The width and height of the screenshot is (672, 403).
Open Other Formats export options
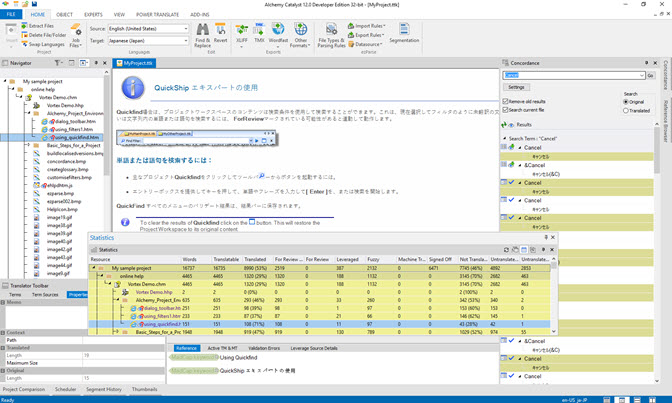point(300,35)
